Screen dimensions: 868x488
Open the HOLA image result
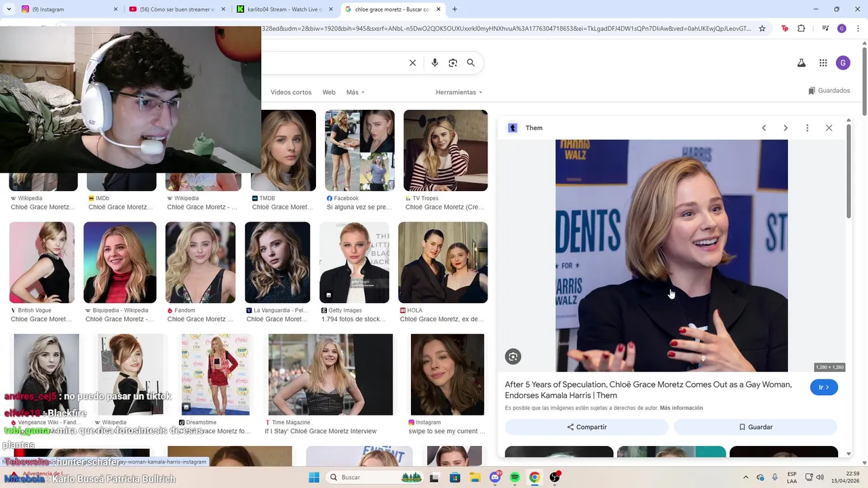[443, 262]
